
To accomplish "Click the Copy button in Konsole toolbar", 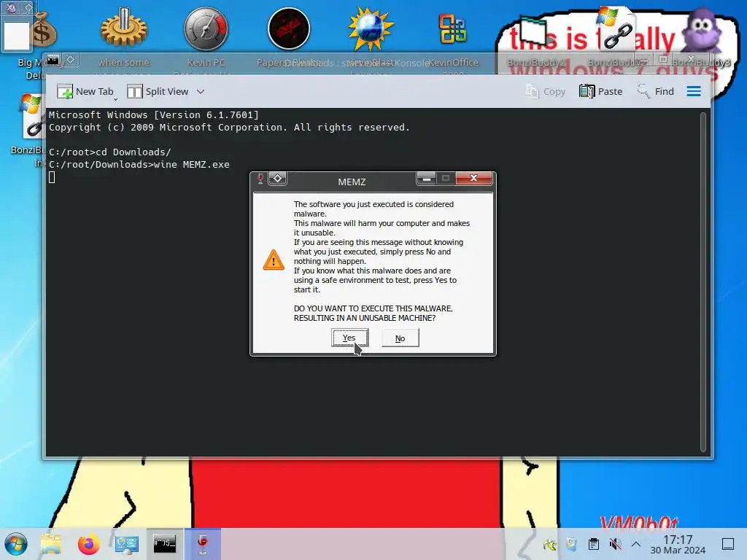I will click(x=545, y=91).
